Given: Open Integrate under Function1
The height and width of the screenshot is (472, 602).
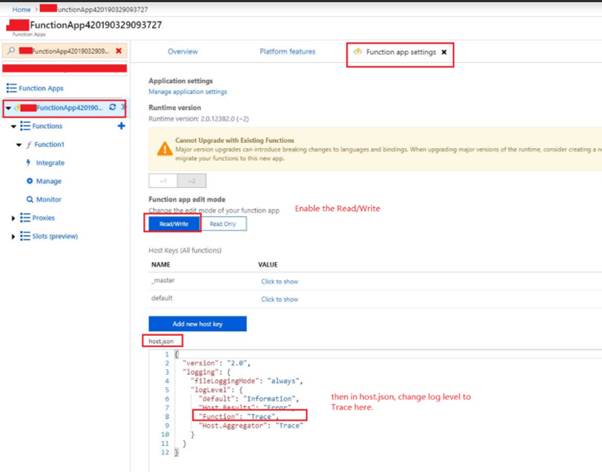Looking at the screenshot, I should (x=50, y=163).
